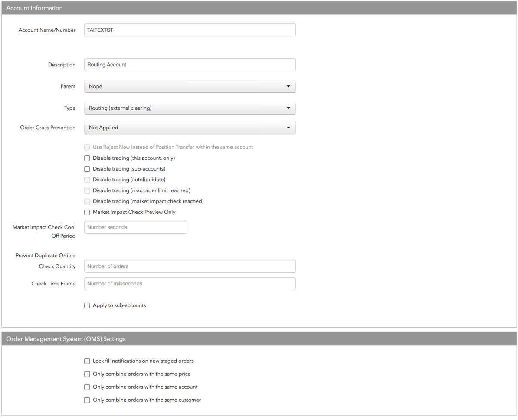Viewport: 518px width, 420px height.
Task: Click the Account Name/Number field
Action: coord(190,30)
